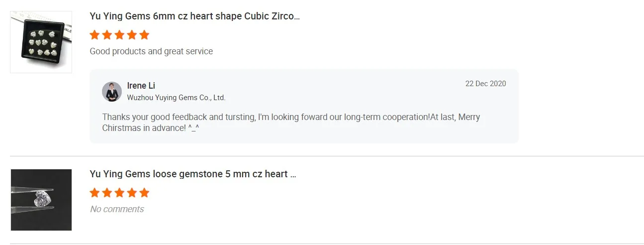Click the Wuzhou Yuying Gems Co., Ltd. company name
The height and width of the screenshot is (245, 644).
[176, 98]
